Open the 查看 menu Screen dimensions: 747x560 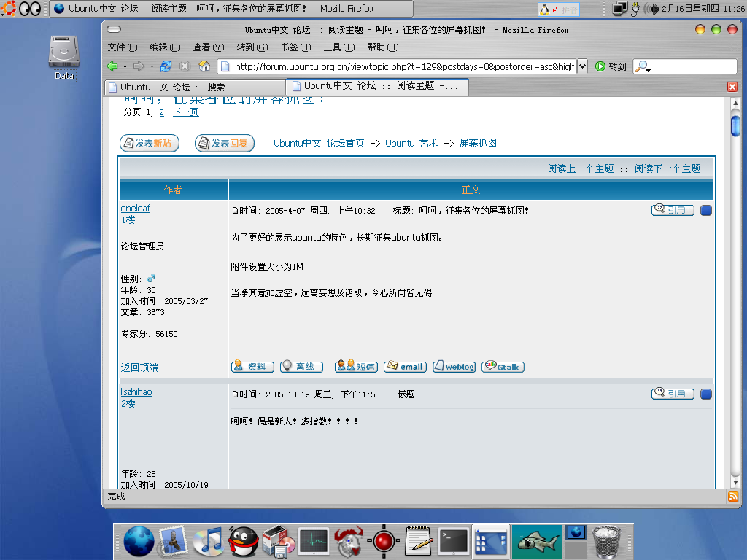tap(208, 47)
